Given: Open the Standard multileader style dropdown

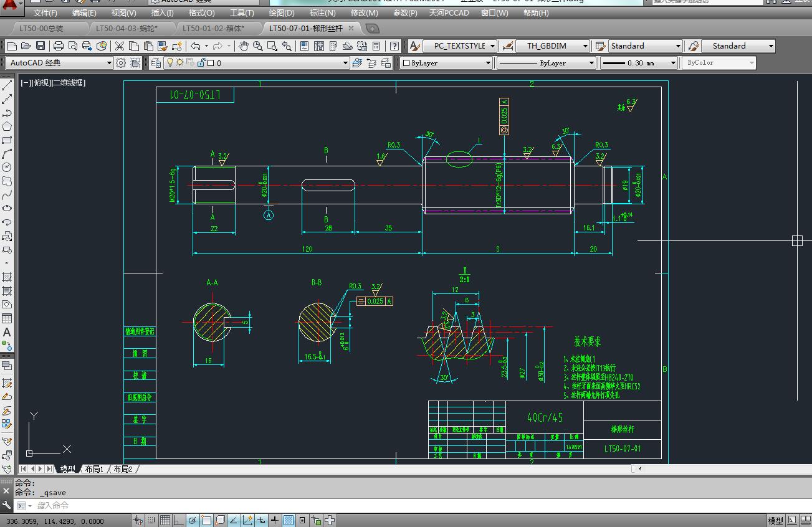Looking at the screenshot, I should point(738,46).
